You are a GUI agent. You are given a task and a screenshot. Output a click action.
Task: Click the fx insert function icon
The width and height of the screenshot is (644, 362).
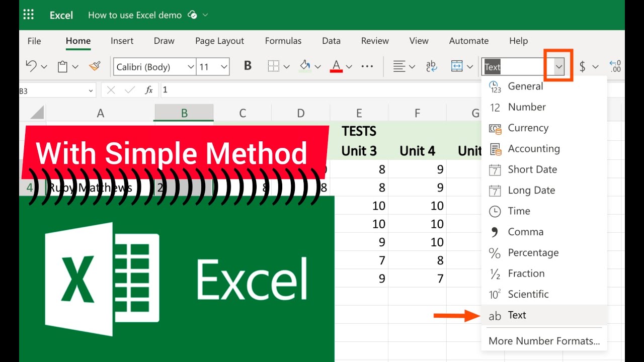pyautogui.click(x=149, y=90)
